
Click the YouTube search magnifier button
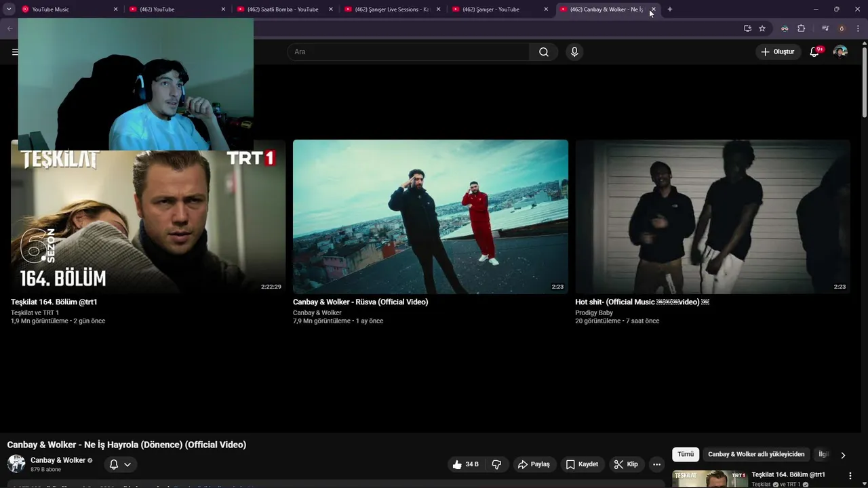[544, 52]
